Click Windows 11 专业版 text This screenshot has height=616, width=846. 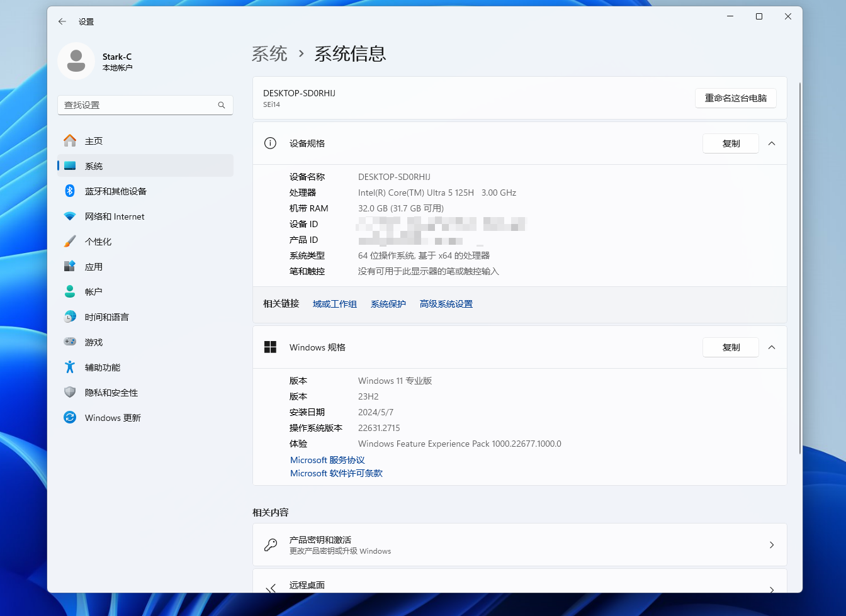395,381
